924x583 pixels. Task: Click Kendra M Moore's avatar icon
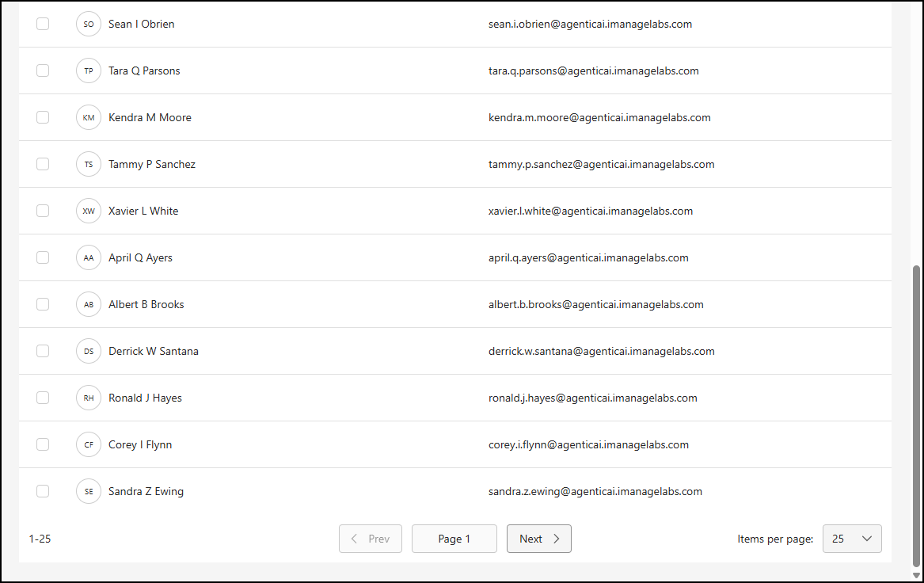[89, 117]
